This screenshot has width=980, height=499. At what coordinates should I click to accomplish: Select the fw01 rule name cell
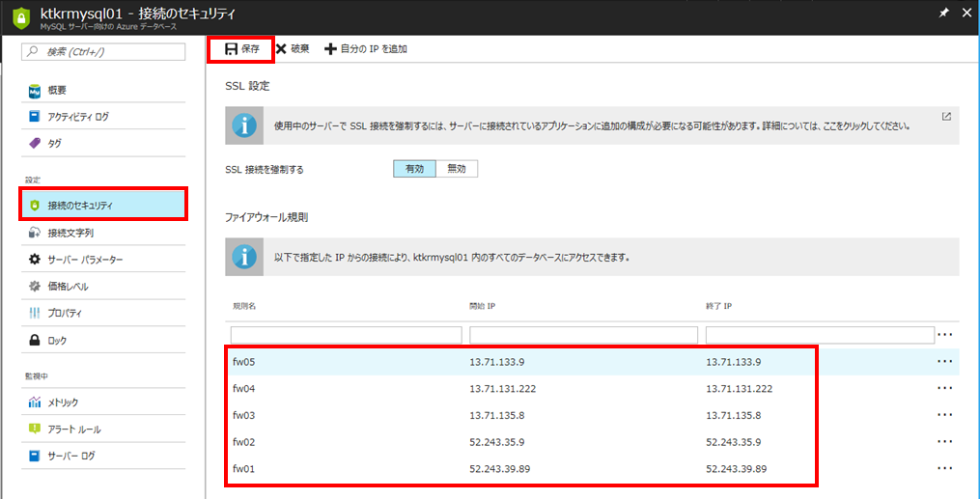(x=243, y=468)
